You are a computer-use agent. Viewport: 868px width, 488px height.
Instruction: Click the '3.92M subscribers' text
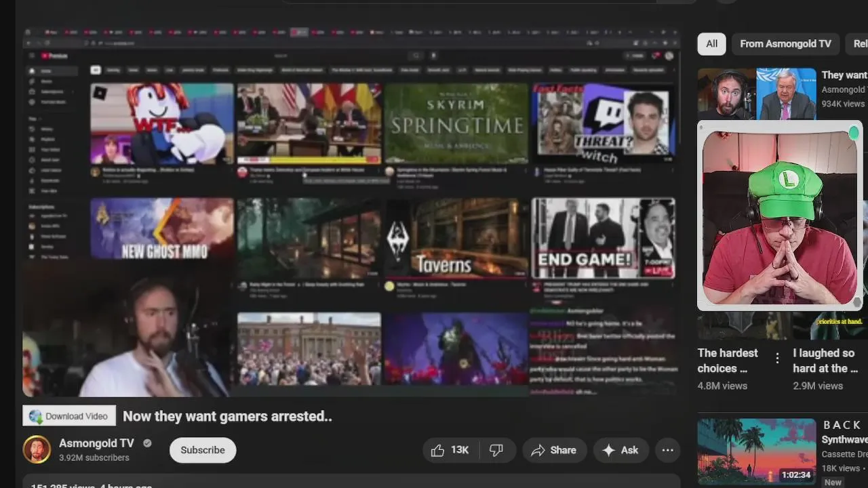[x=94, y=457]
